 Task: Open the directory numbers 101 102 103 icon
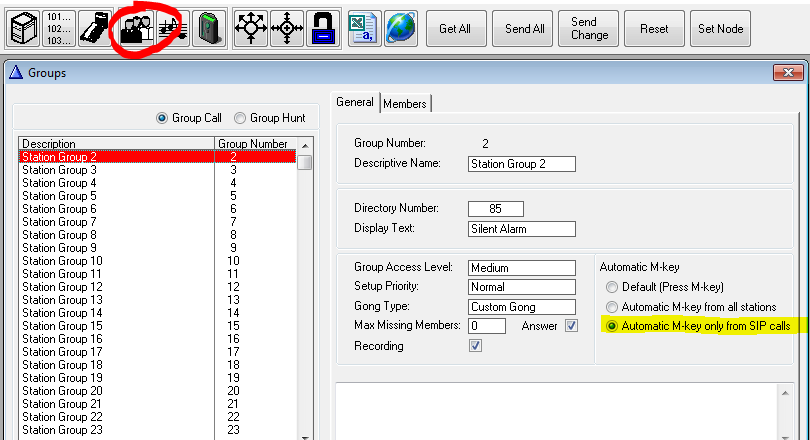(58, 28)
